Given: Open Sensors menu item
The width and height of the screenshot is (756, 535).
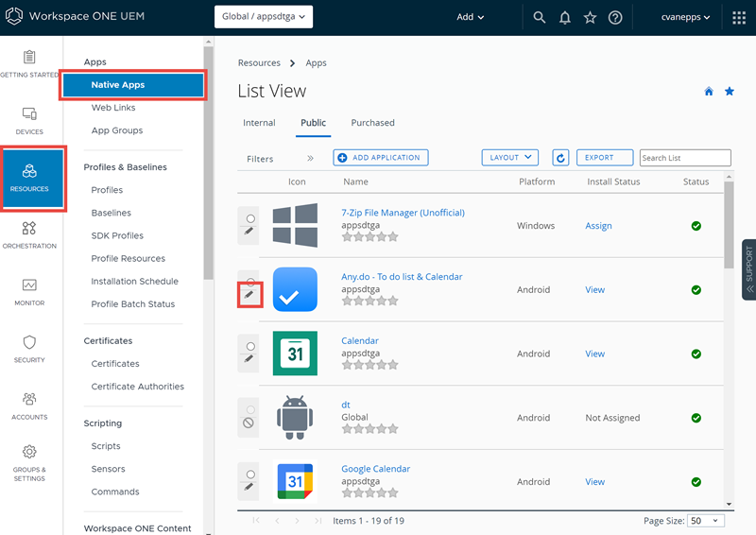Looking at the screenshot, I should pos(108,469).
